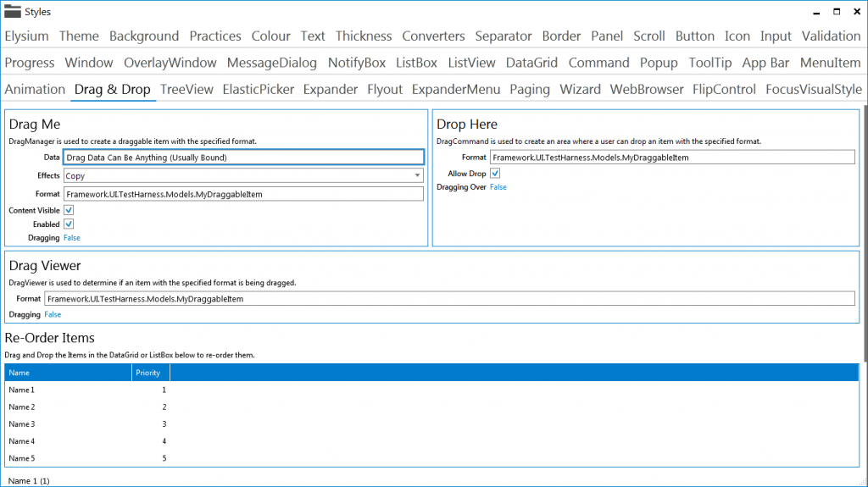Select the Name 4 row

(x=431, y=441)
